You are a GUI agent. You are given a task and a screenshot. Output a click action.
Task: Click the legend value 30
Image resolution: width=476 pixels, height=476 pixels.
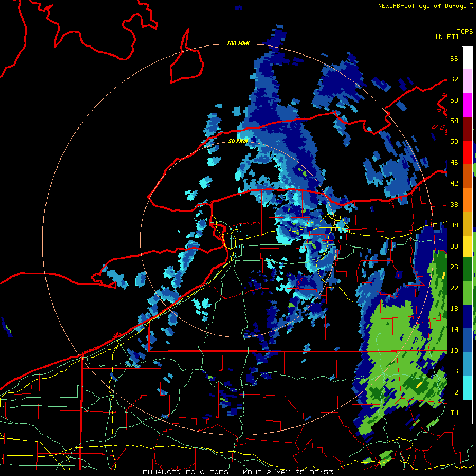point(454,246)
